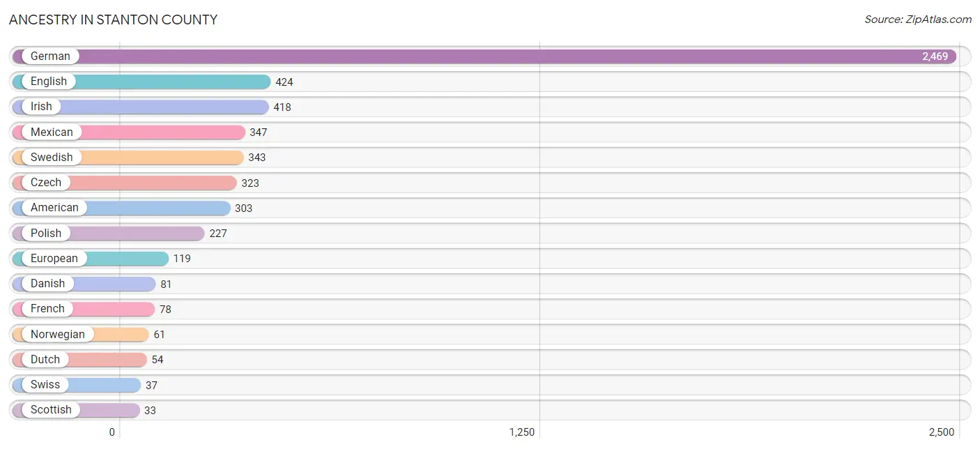
Task: Click the orange Swedish bar
Action: tap(128, 158)
